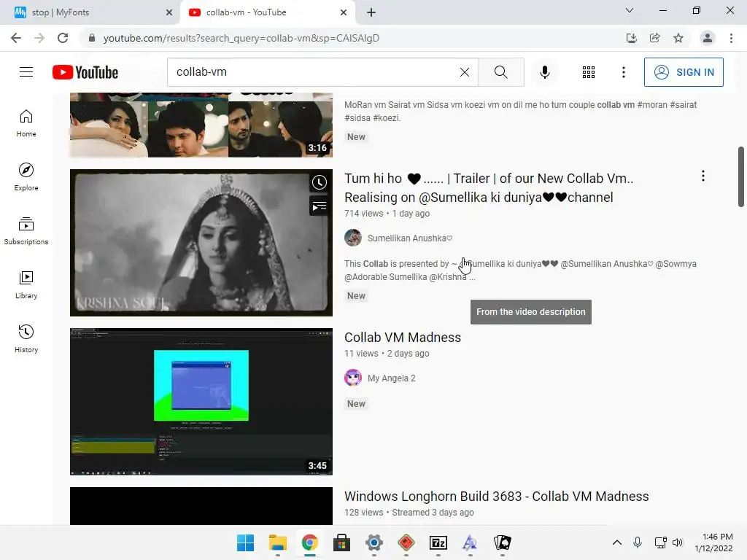This screenshot has width=747, height=560.
Task: Click the SIGN IN button
Action: coord(684,72)
